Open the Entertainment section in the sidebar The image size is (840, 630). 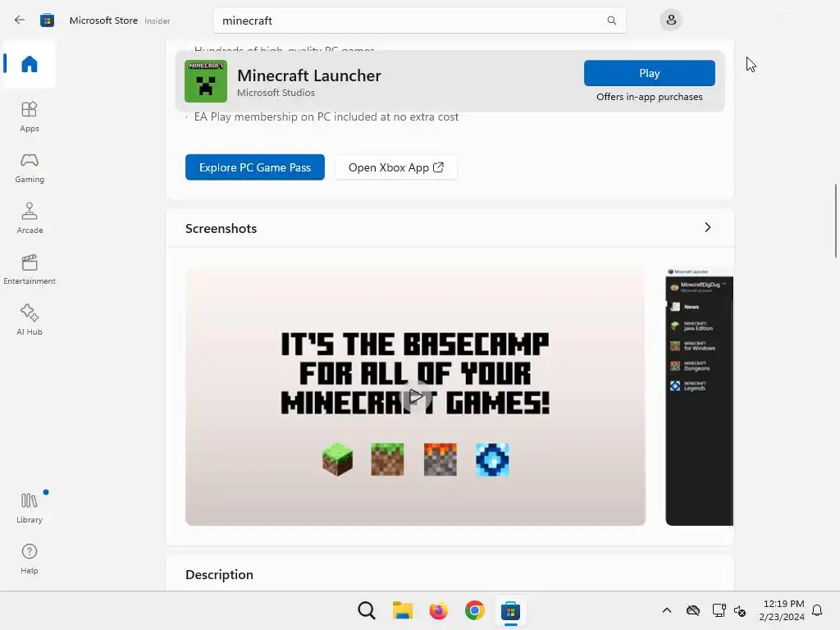(30, 269)
